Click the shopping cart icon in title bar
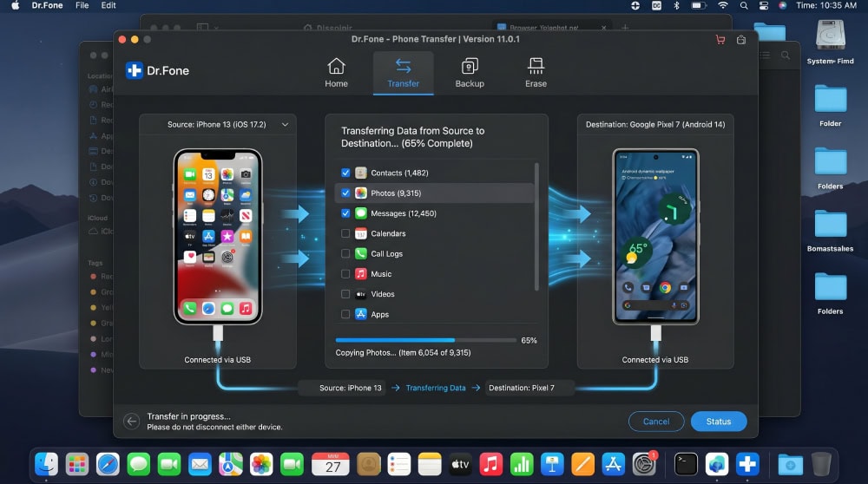This screenshot has width=868, height=484. [x=720, y=39]
